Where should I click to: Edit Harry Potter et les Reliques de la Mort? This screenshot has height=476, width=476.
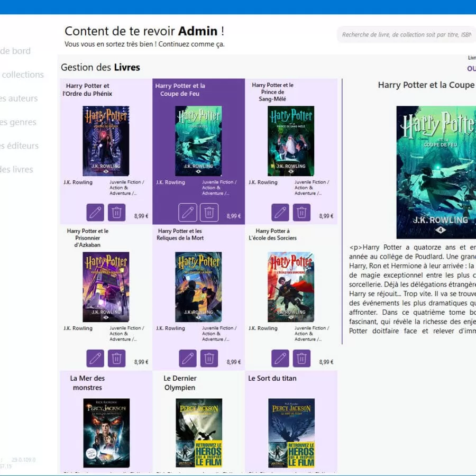pos(188,358)
